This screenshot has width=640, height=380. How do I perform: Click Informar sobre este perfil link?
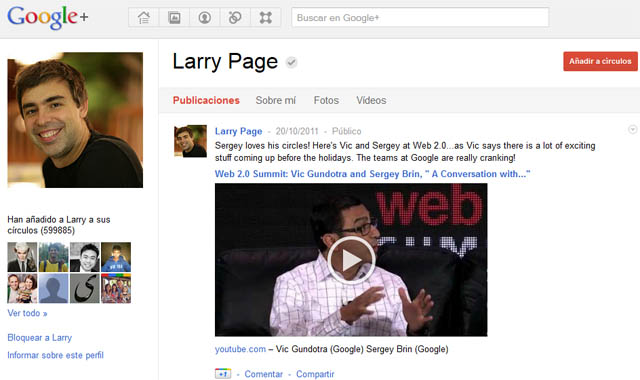56,355
